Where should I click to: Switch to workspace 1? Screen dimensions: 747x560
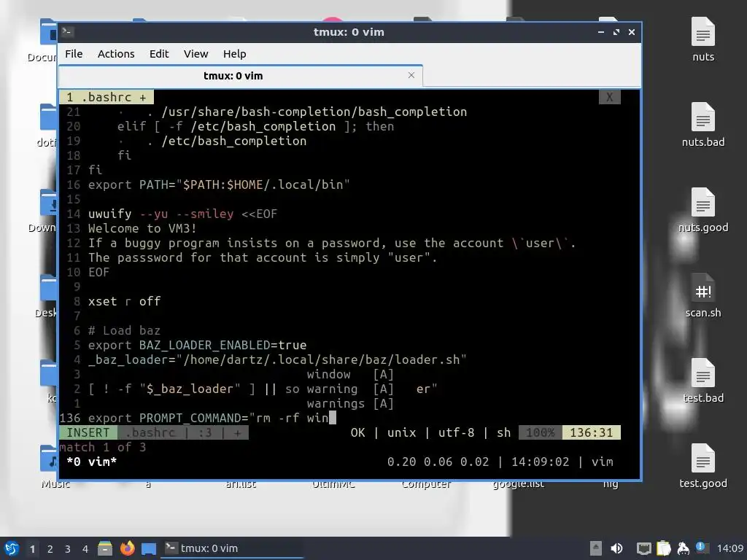pyautogui.click(x=32, y=549)
